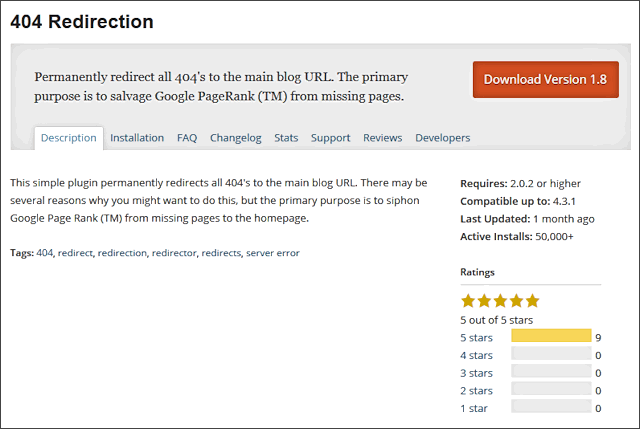Go to the Support tab
The width and height of the screenshot is (640, 429).
pyautogui.click(x=331, y=138)
